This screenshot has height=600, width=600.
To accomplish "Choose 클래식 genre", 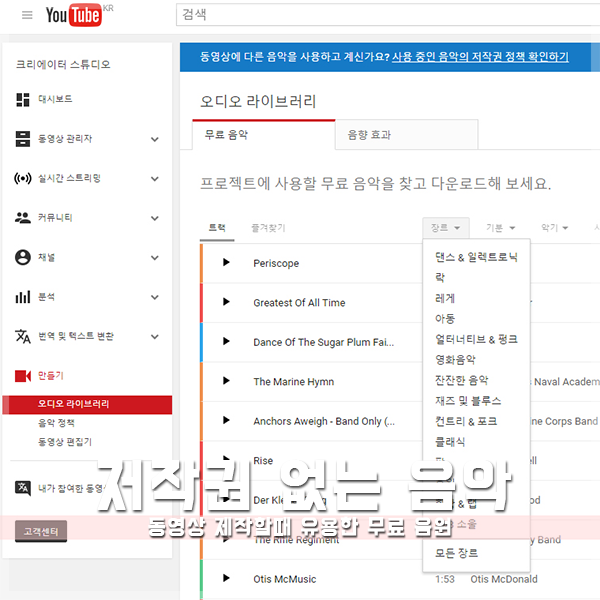I will tap(450, 442).
